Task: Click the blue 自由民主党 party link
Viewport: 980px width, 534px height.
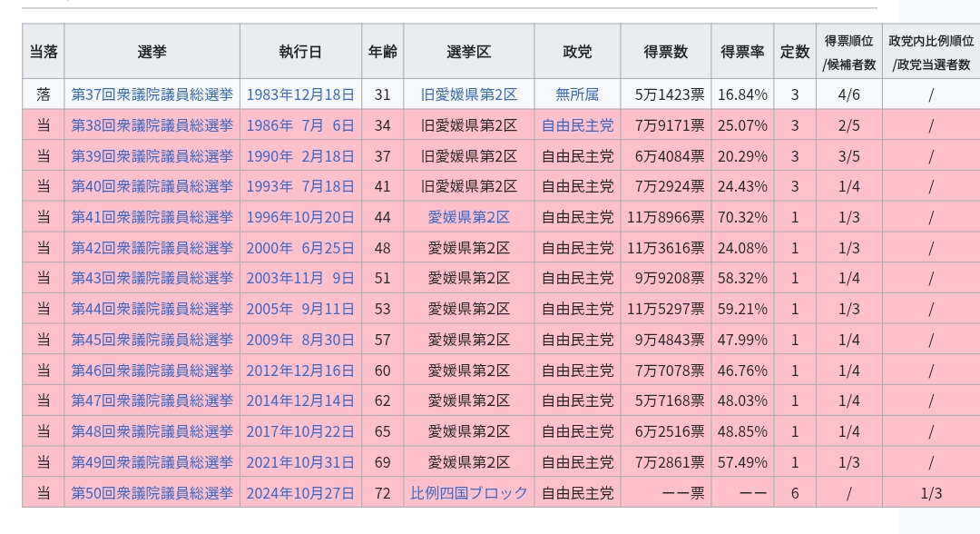Action: 577,125
